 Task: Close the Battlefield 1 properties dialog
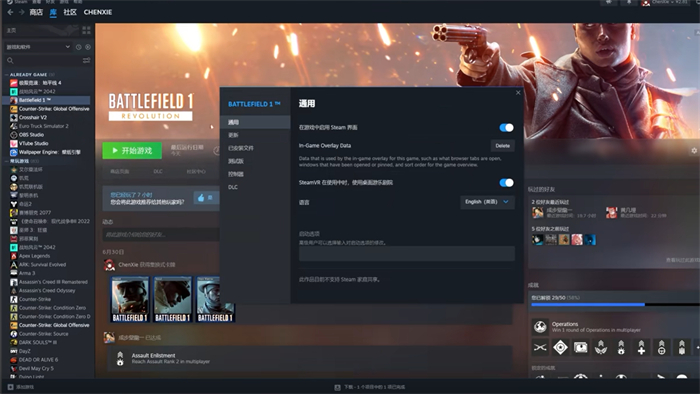(x=518, y=93)
